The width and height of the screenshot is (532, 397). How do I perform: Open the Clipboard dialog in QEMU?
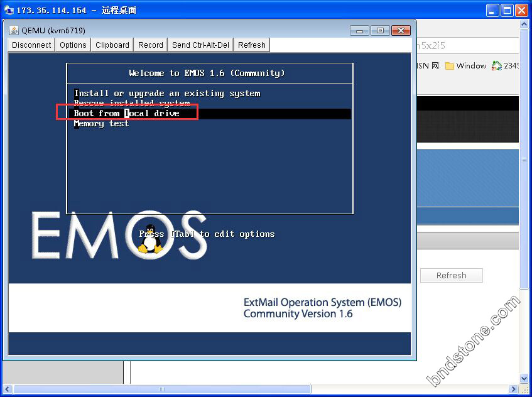[x=112, y=45]
